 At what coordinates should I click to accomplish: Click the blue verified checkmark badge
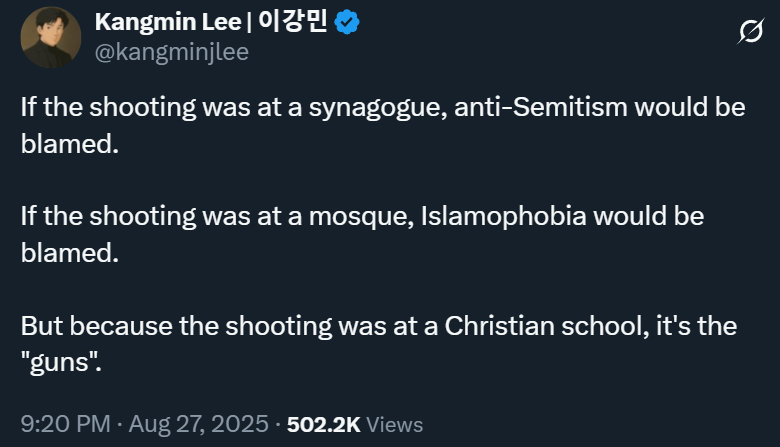348,23
